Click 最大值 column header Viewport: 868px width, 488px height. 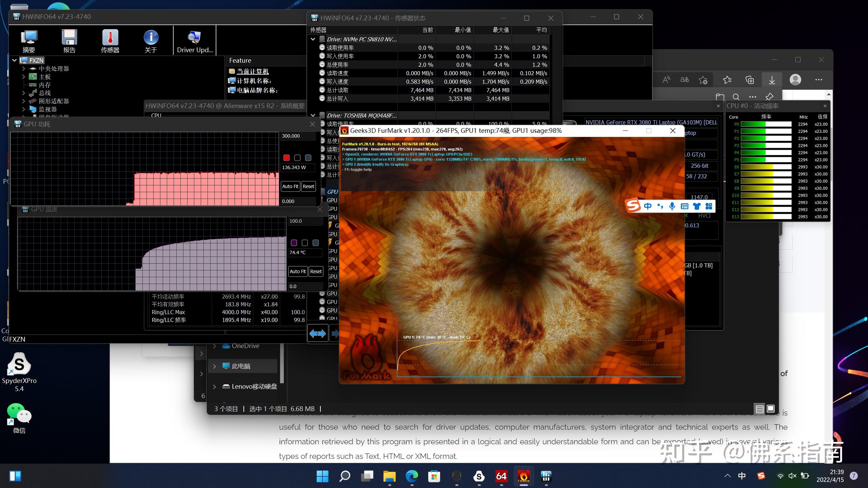(492, 30)
